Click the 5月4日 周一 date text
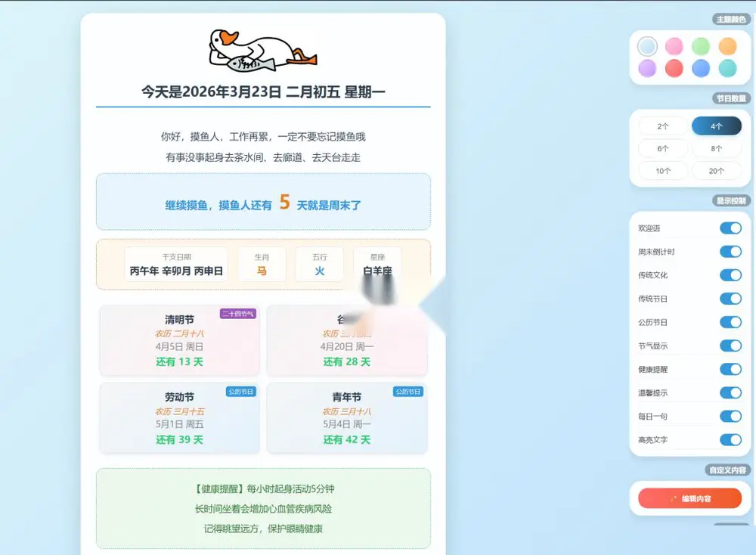This screenshot has width=756, height=555. (347, 424)
